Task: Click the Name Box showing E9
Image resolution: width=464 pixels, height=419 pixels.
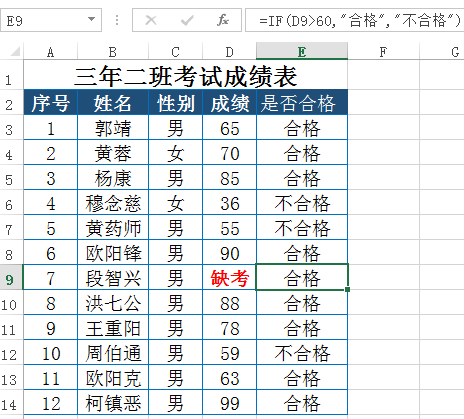Action: pos(51,20)
